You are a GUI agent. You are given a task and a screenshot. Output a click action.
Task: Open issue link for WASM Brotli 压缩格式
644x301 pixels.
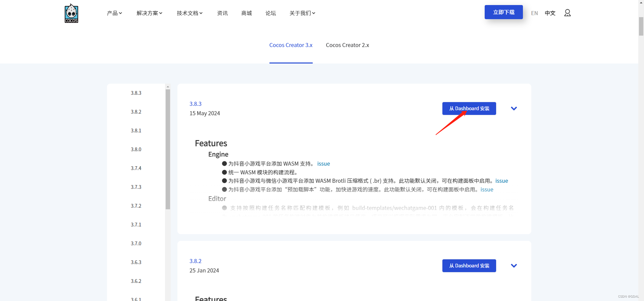pos(502,181)
